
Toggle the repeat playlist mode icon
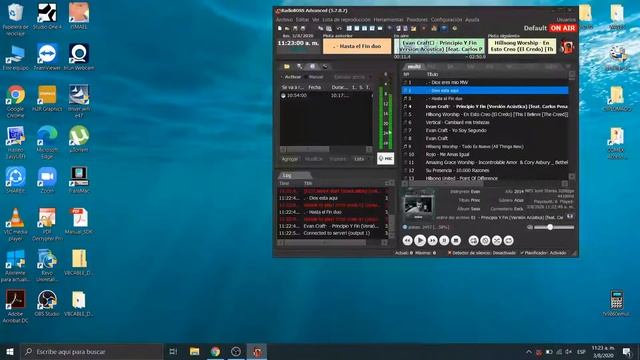[x=509, y=241]
